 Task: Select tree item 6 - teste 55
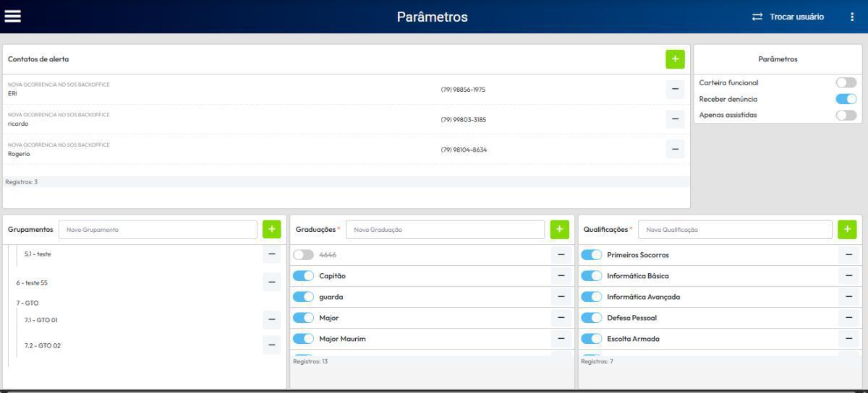32,282
